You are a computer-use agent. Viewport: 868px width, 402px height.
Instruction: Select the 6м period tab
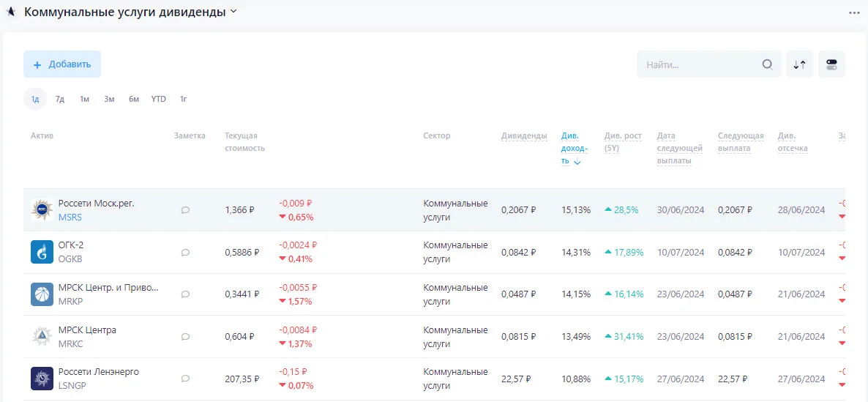click(x=134, y=99)
